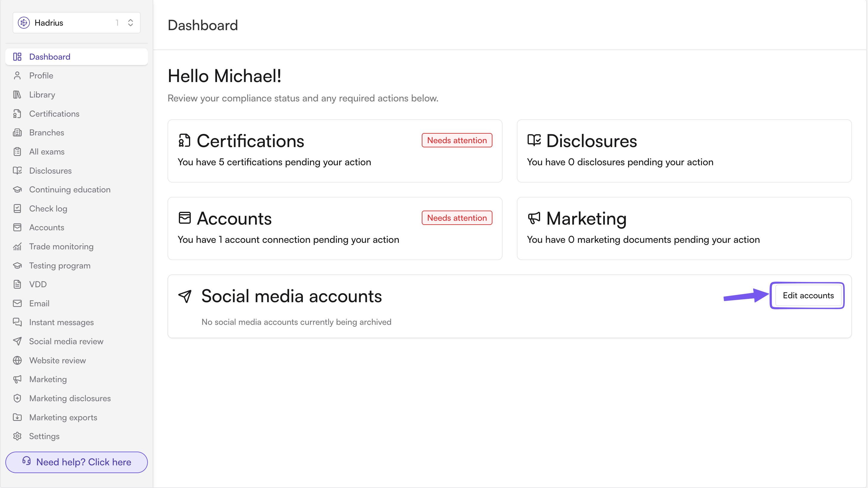Viewport: 868px width, 488px height.
Task: Click the headset icon in help button
Action: coord(26,461)
